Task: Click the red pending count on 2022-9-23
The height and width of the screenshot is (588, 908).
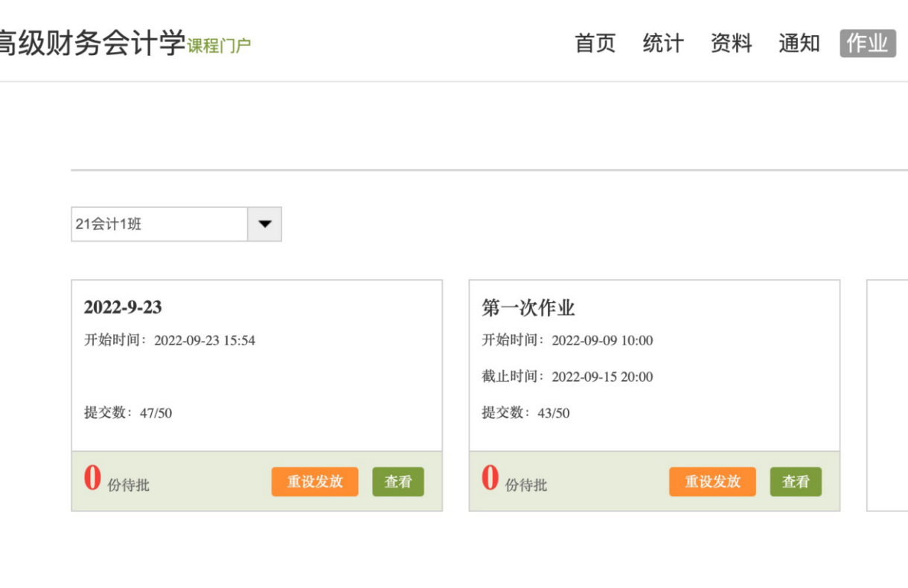Action: coord(92,479)
